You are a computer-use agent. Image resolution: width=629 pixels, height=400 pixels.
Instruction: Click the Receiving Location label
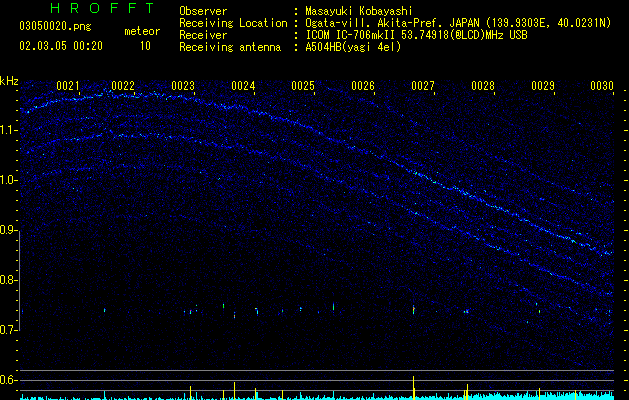(x=233, y=23)
